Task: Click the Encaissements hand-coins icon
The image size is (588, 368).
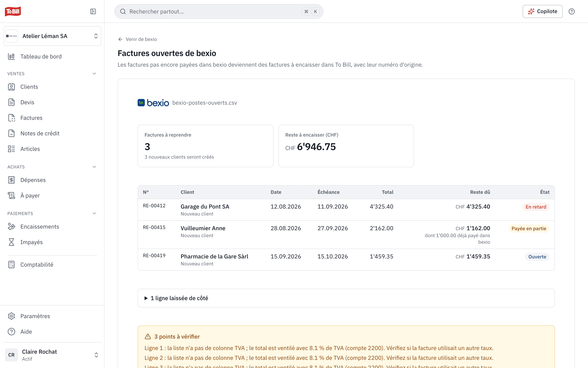Action: tap(11, 227)
